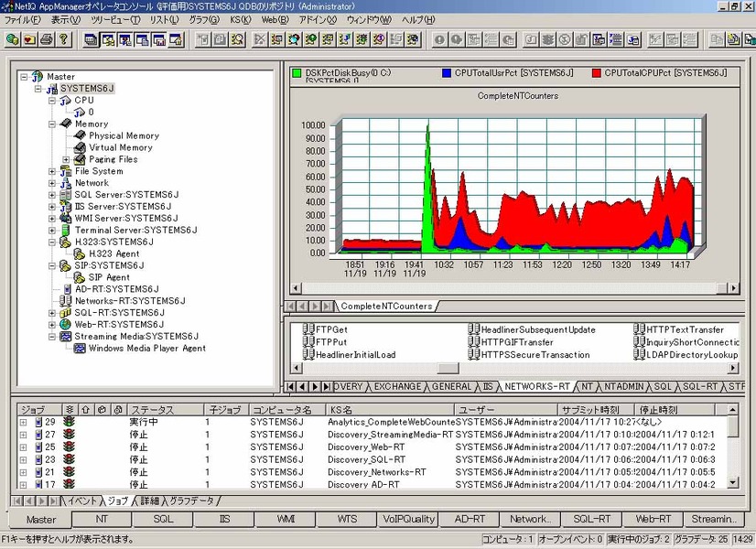The height and width of the screenshot is (549, 756).
Task: Expand the SQL Server:SYSTEMS6J node
Action: (x=52, y=195)
